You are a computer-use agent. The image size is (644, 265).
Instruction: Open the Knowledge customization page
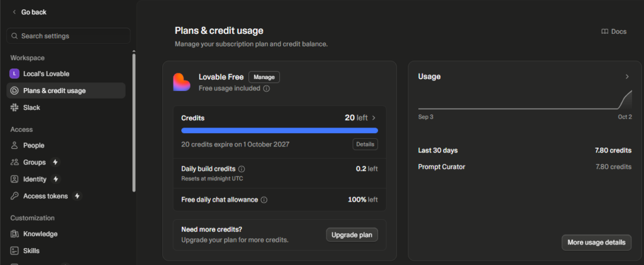pos(65,234)
